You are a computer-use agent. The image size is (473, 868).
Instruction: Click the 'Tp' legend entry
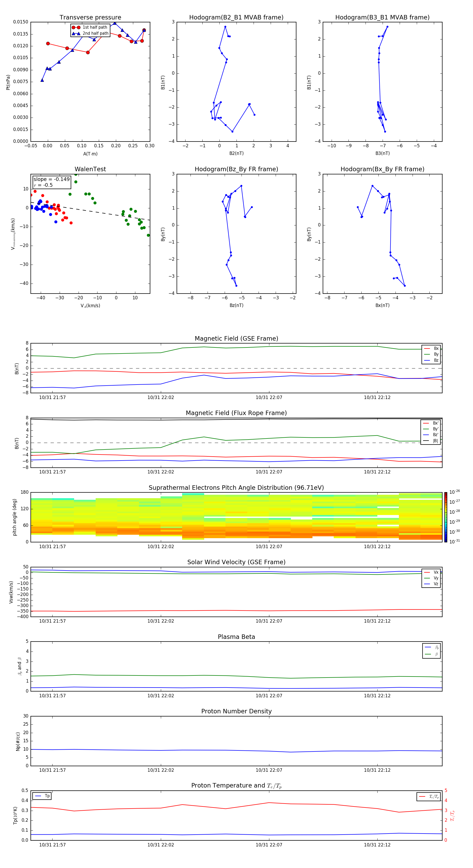[x=42, y=796]
